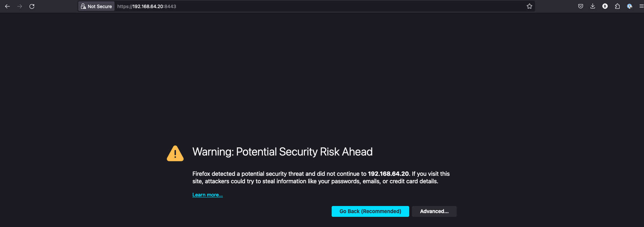Open the Downloads panel
The image size is (644, 227).
click(x=593, y=6)
